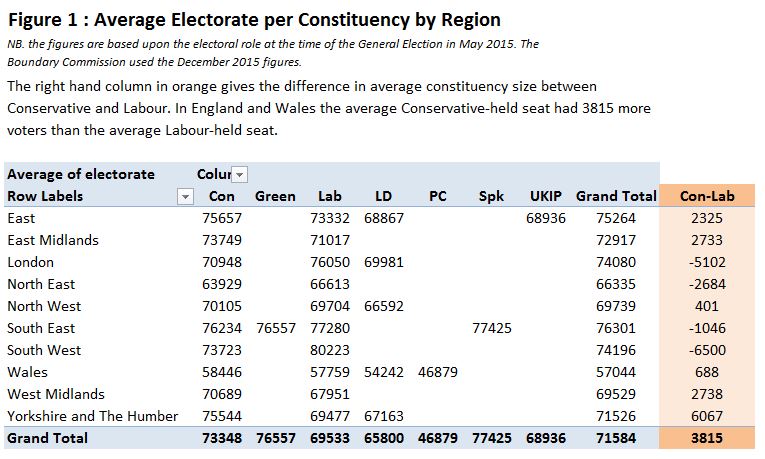765x459 pixels.
Task: Select the -6500 Con-Lab cell
Action: point(707,350)
